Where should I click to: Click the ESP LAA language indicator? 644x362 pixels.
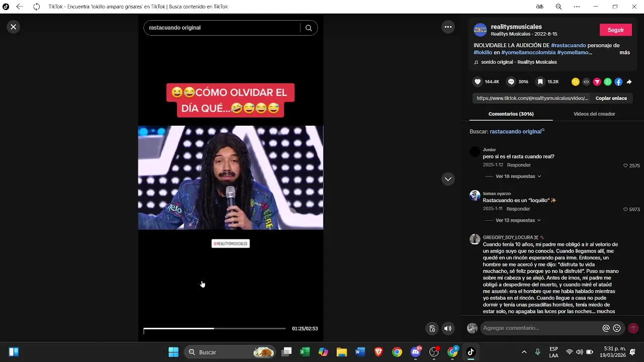point(553,352)
